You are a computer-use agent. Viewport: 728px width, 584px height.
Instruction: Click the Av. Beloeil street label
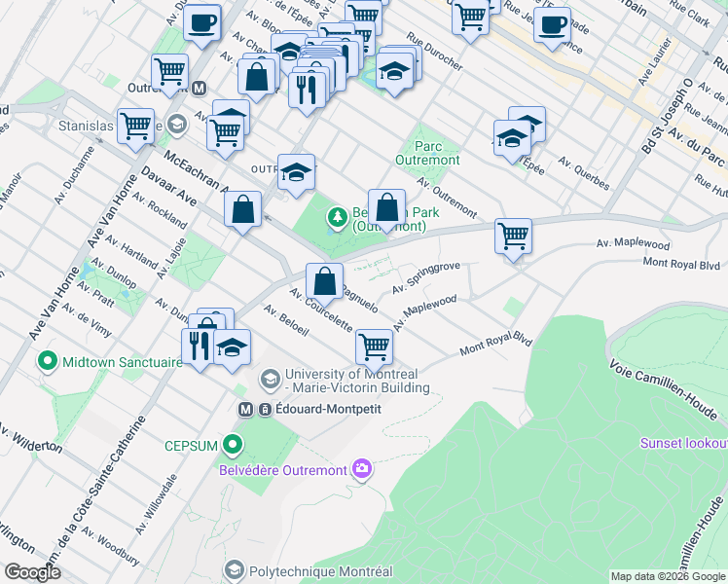point(286,320)
